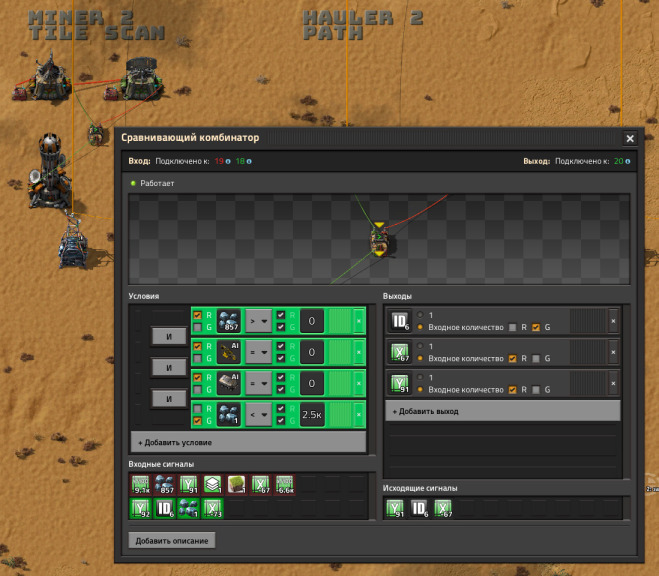Click red input iron ore 857 signal
Viewport: 659px width, 576px height.
(165, 485)
